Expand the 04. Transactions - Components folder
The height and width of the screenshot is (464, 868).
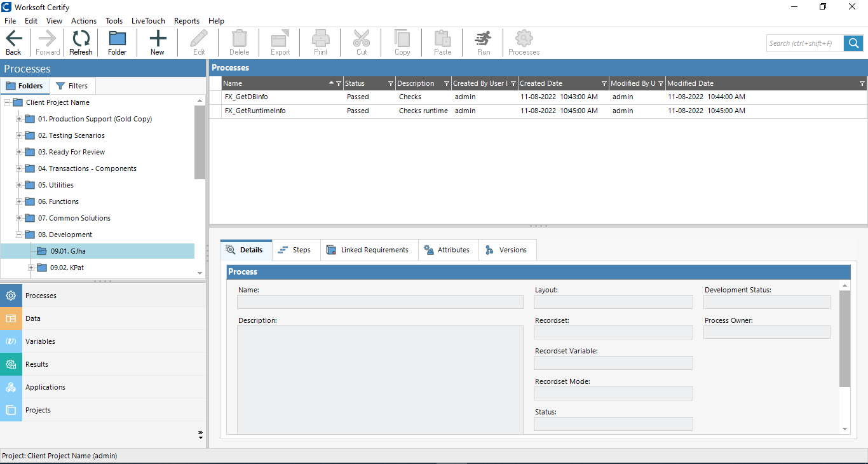tap(19, 168)
